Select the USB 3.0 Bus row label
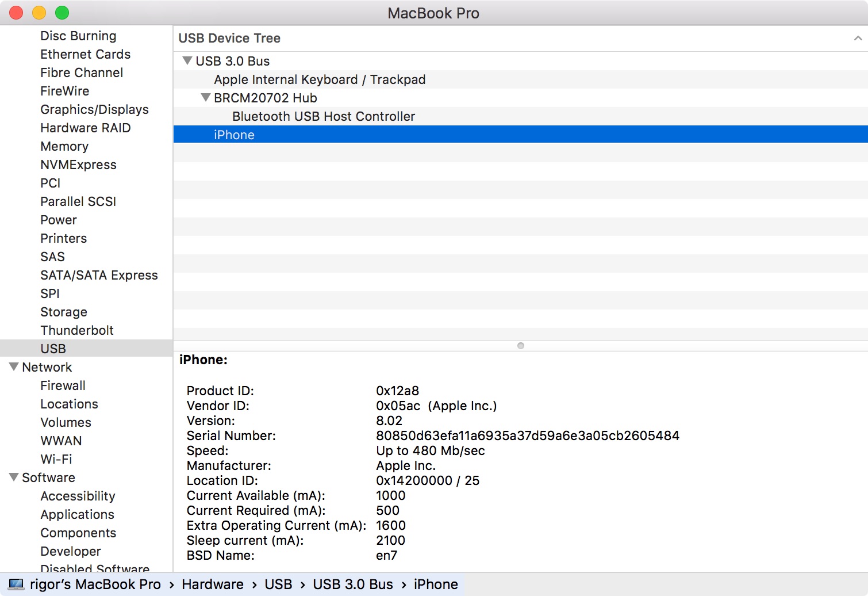Image resolution: width=868 pixels, height=596 pixels. tap(233, 61)
